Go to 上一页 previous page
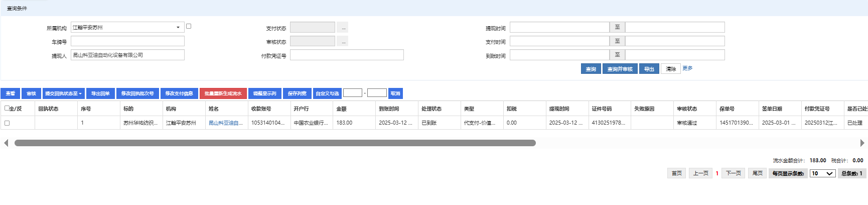This screenshot has height=205, width=868. [700, 173]
